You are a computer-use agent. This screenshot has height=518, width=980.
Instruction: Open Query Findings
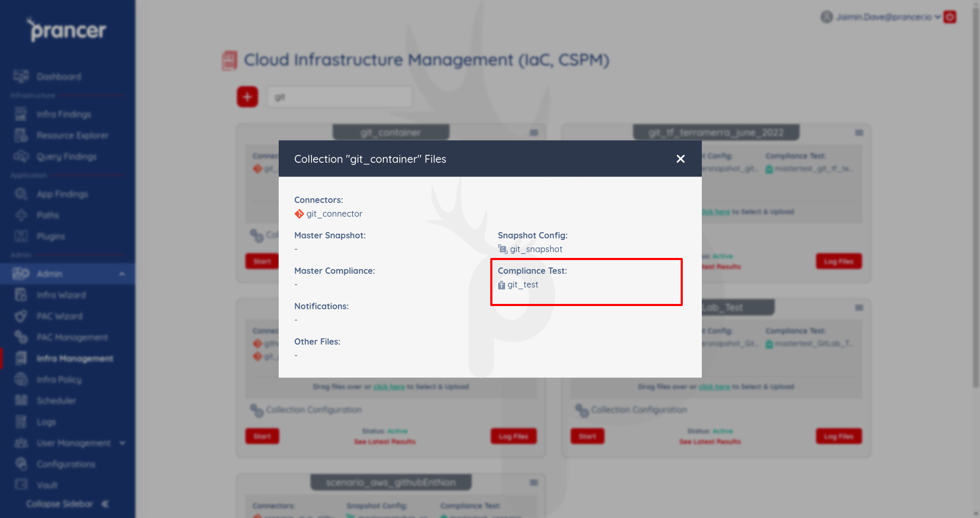coord(67,156)
